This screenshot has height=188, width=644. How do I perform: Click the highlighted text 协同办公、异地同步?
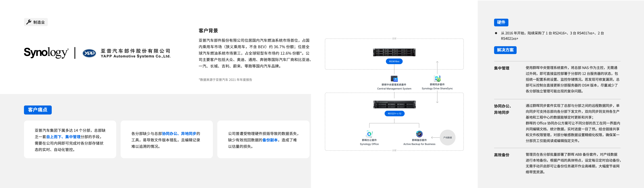(x=179, y=134)
